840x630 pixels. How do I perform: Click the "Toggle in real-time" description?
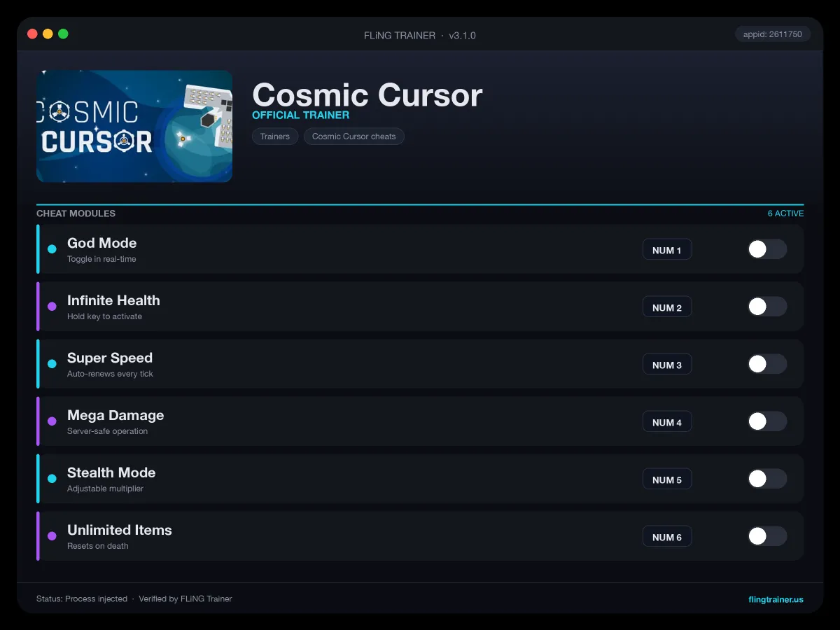click(101, 259)
